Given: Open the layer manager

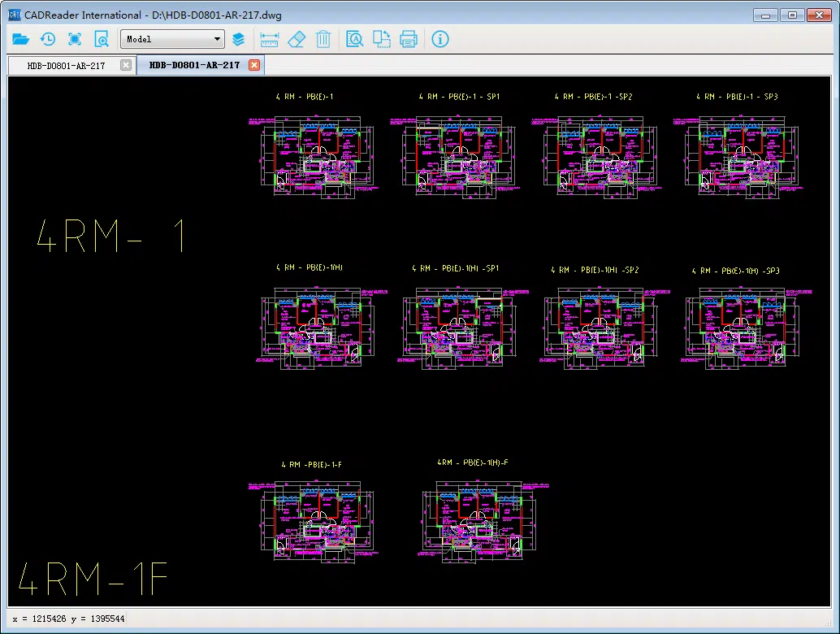Looking at the screenshot, I should click(238, 38).
